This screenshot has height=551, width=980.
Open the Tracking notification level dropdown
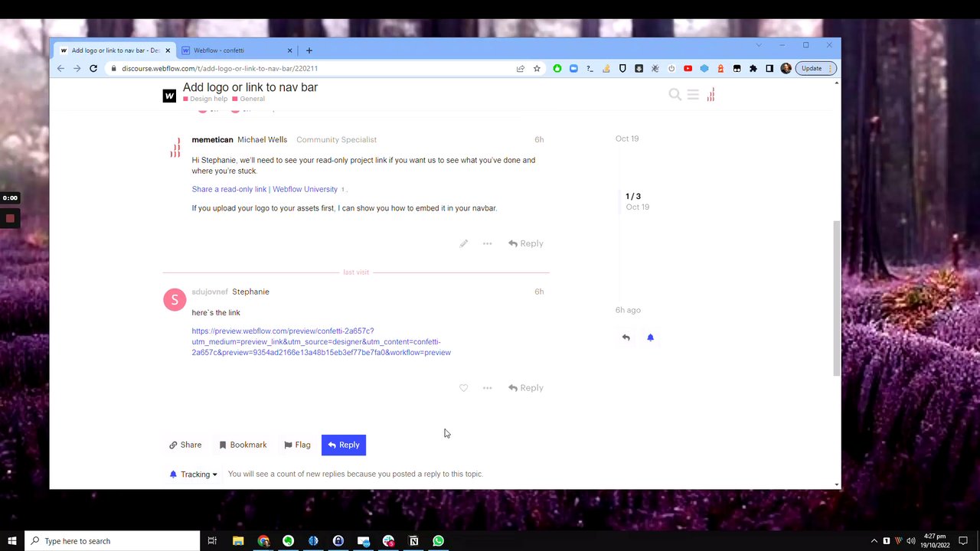[194, 474]
